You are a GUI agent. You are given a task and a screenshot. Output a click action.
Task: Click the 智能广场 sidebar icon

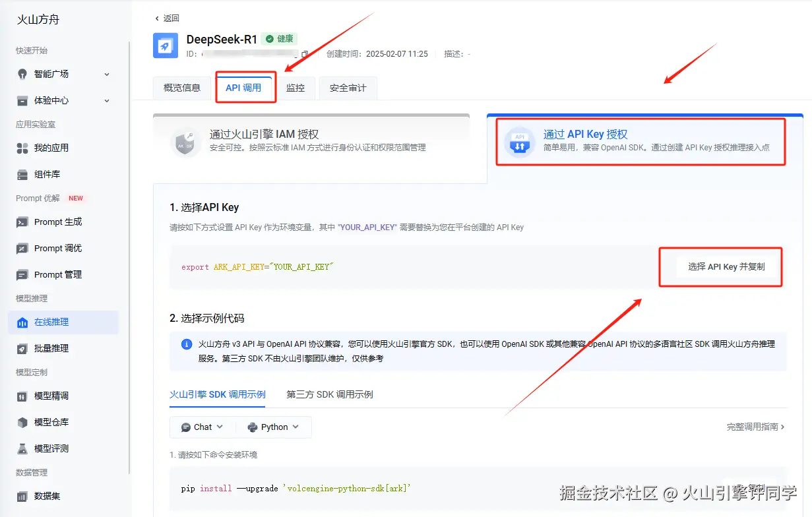point(22,74)
